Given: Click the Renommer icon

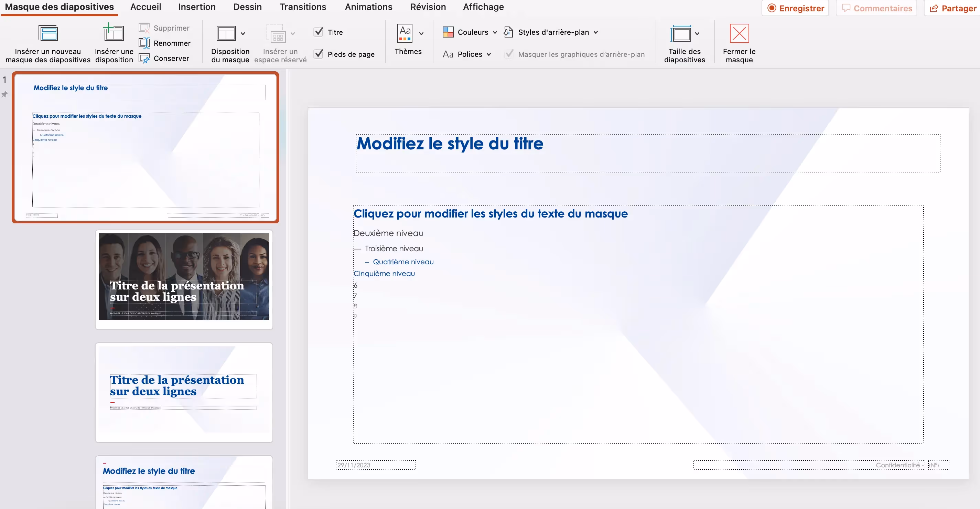Looking at the screenshot, I should pos(145,43).
